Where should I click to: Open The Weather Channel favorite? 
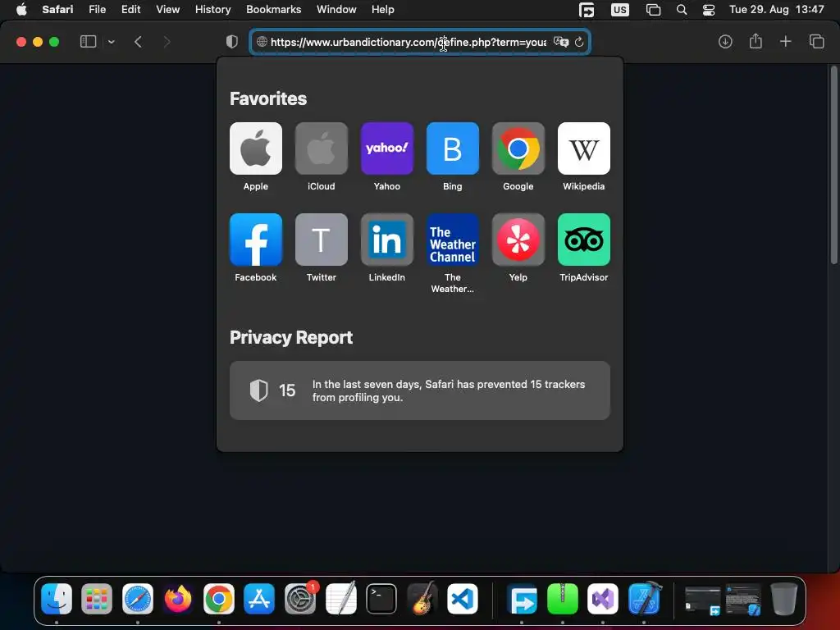click(x=452, y=240)
